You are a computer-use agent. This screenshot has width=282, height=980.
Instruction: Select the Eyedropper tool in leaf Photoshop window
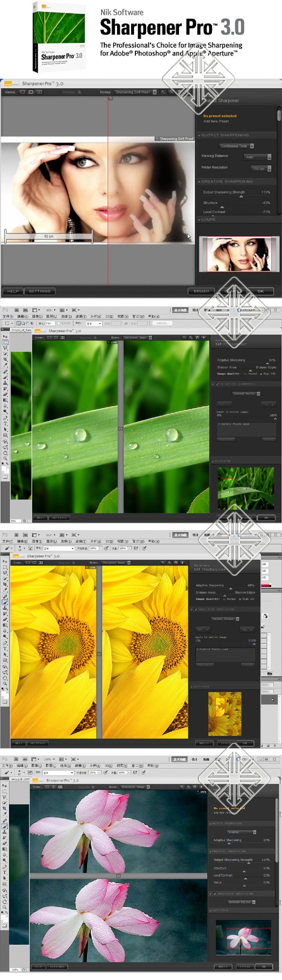(5, 366)
